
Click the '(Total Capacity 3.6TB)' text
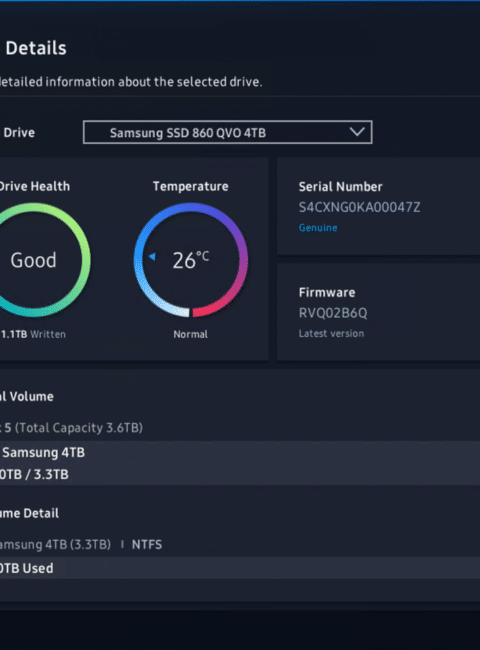[x=79, y=427]
